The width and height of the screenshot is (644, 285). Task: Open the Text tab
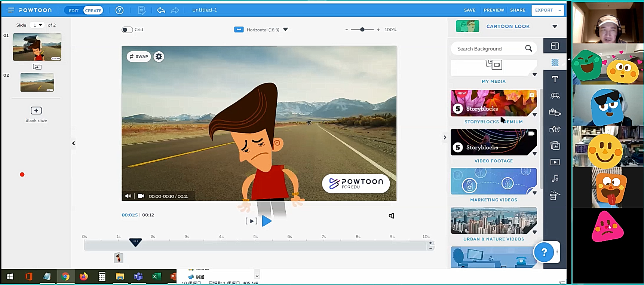click(555, 79)
